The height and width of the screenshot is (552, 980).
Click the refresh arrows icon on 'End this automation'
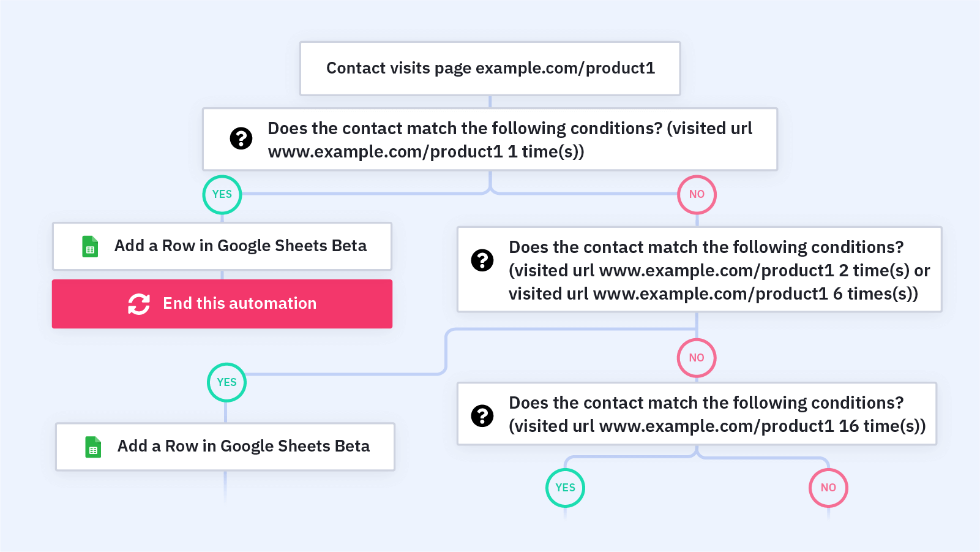click(x=139, y=304)
